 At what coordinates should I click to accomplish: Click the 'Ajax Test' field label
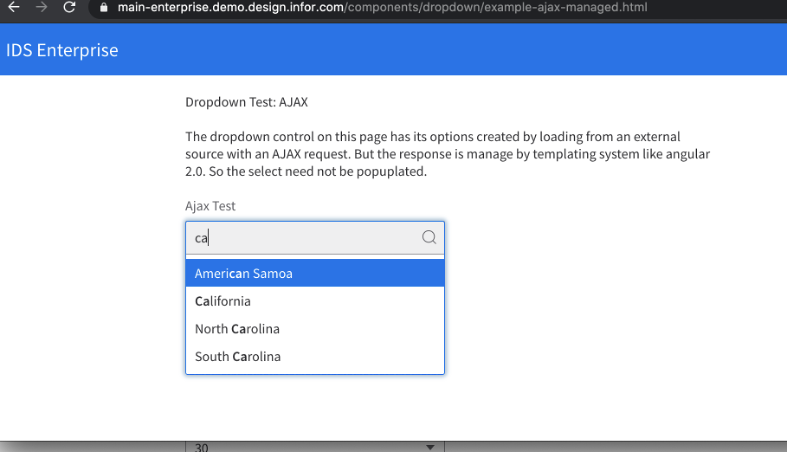[x=210, y=206]
